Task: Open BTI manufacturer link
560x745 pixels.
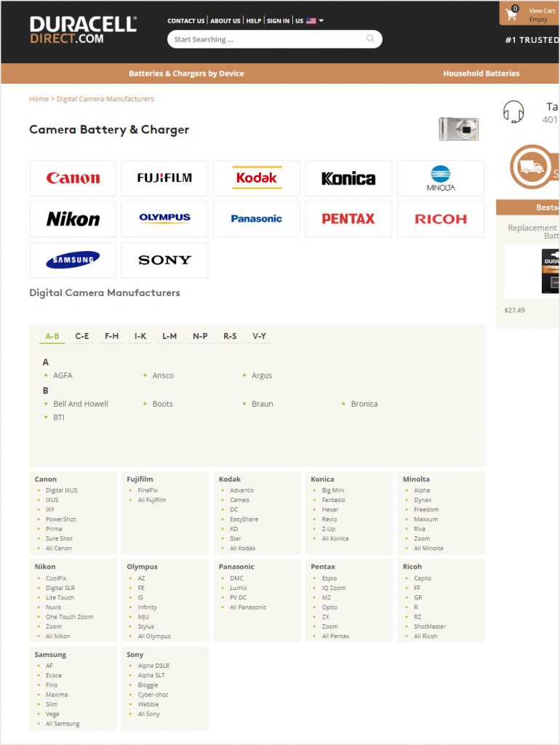Action: pyautogui.click(x=59, y=417)
